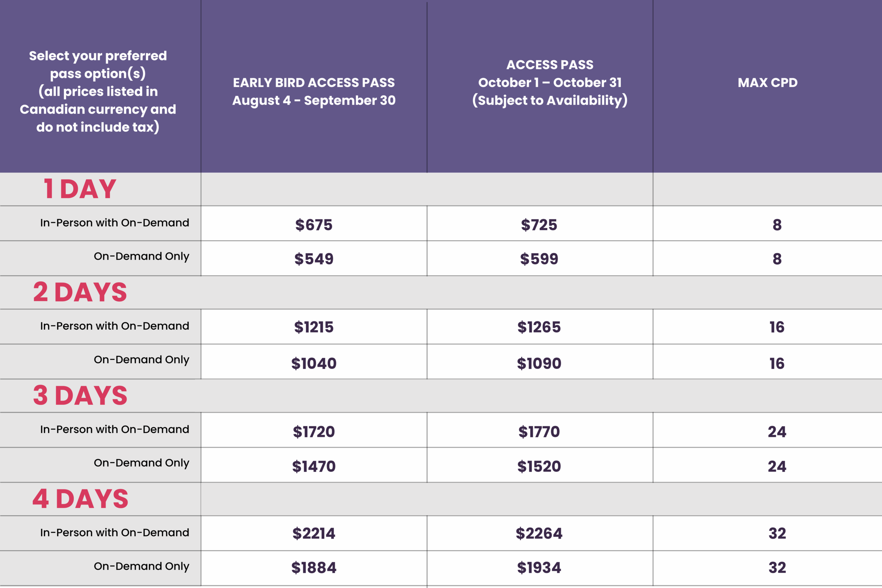Click the $675 early bird price
882x588 pixels.
click(314, 225)
